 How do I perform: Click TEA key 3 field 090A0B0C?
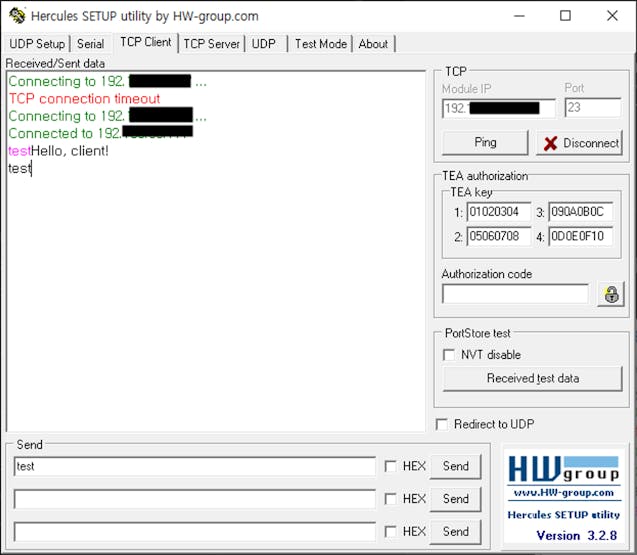tap(581, 212)
